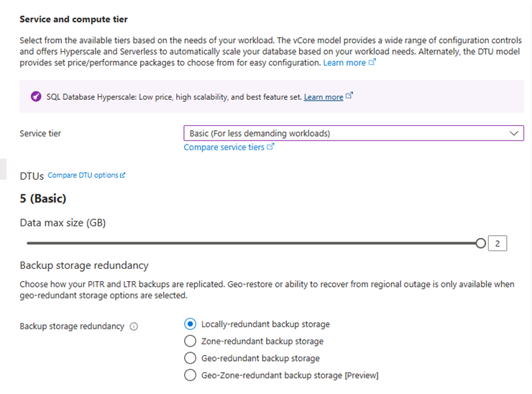Click external-link icon after description 'Learn more'
Screen dimensions: 532x394
(x=372, y=63)
